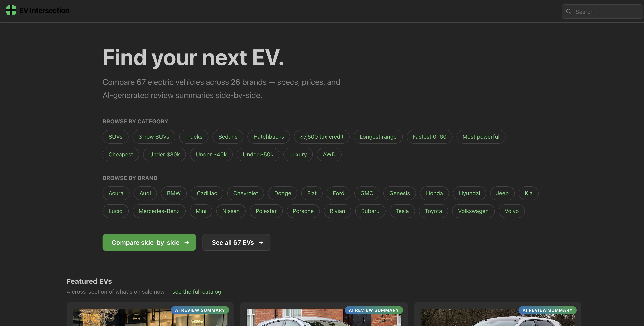Open the Polestar brand page
The image size is (644, 326).
266,211
